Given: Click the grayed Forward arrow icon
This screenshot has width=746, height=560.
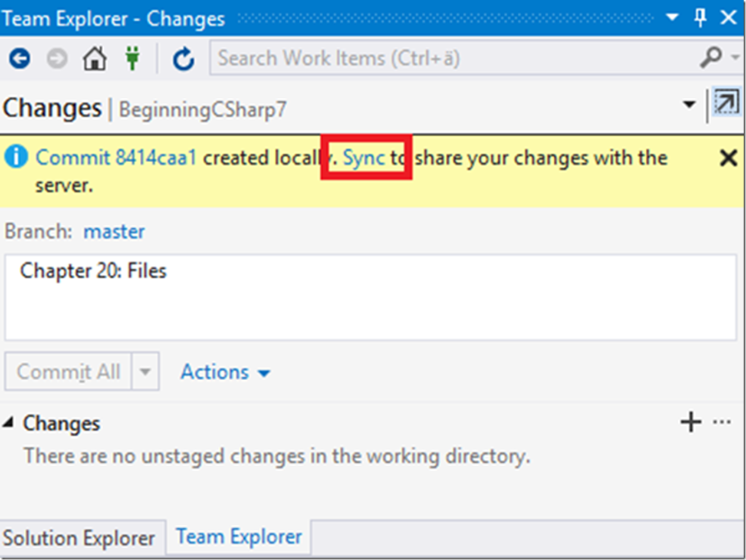Looking at the screenshot, I should (57, 58).
